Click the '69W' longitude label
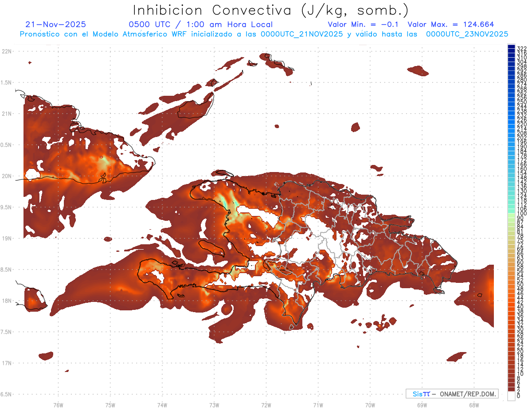The height and width of the screenshot is (411, 532). click(x=422, y=405)
